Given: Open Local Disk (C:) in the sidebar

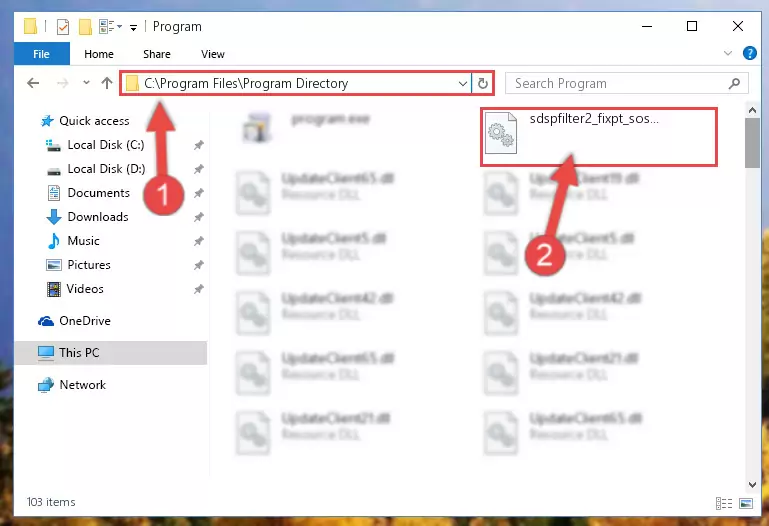Looking at the screenshot, I should [105, 145].
